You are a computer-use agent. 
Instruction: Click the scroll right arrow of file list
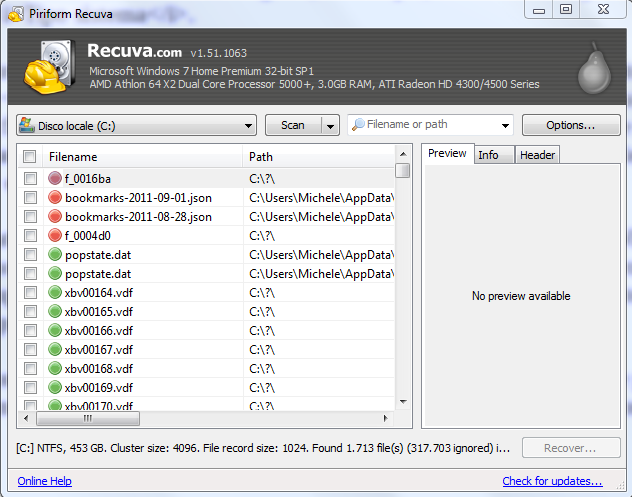click(x=386, y=418)
